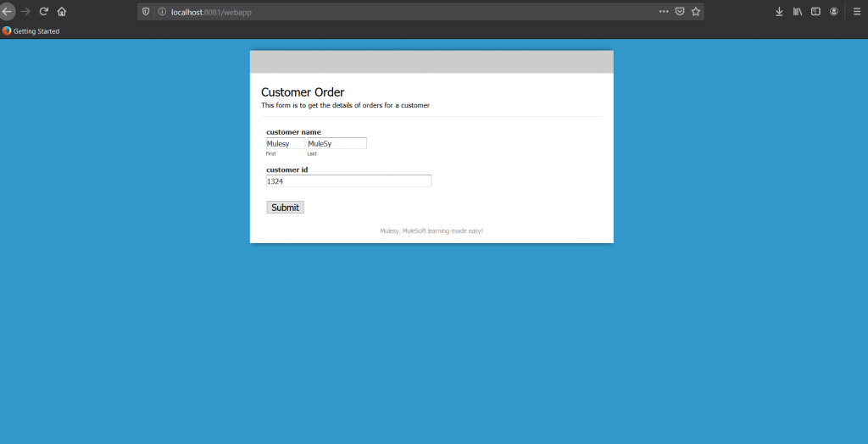The height and width of the screenshot is (444, 868).
Task: Click the browser Back arrow button
Action: pos(8,12)
